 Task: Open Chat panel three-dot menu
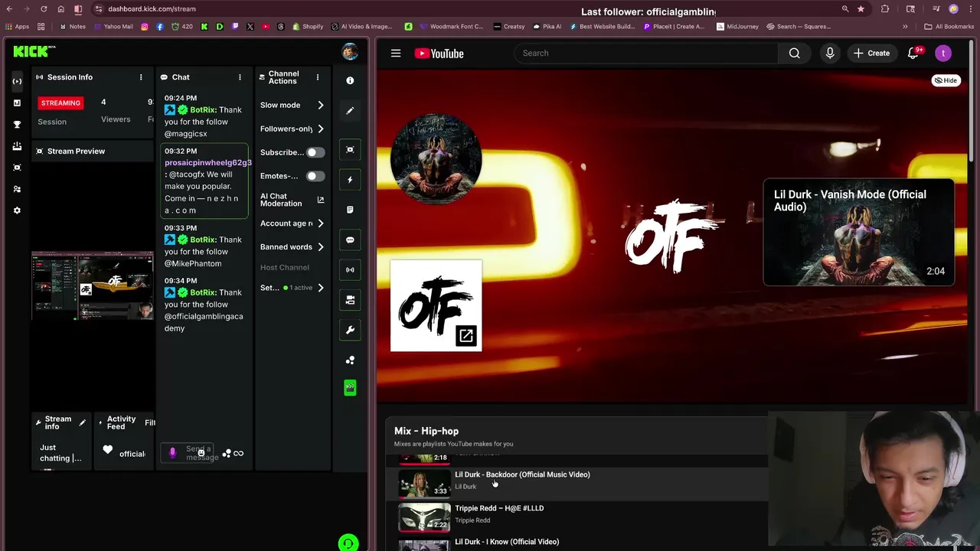coord(240,77)
